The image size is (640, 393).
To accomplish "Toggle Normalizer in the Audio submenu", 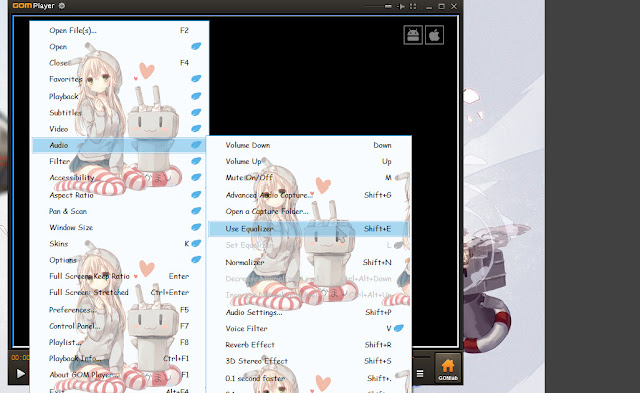I will [308, 262].
